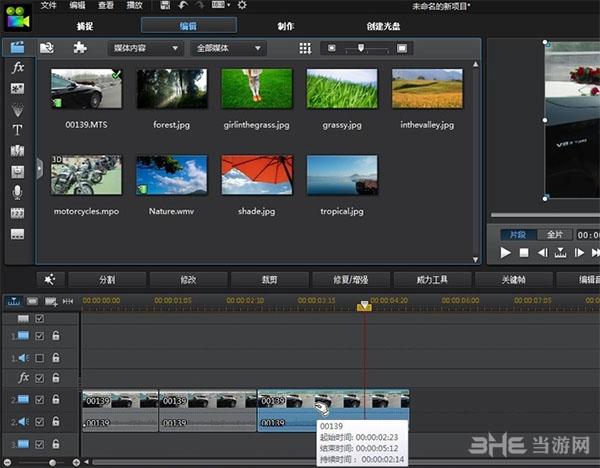Viewport: 600px width, 468px height.
Task: Open the Transition Room in the sidebar
Action: click(x=17, y=151)
